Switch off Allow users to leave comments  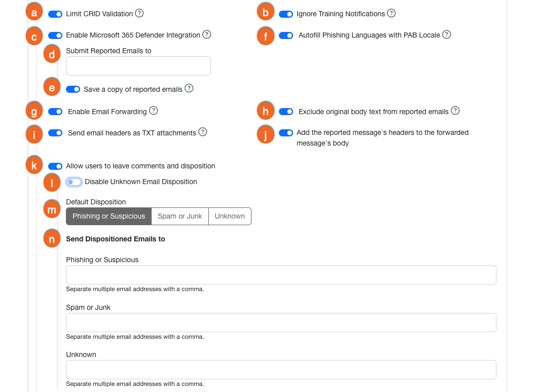tap(55, 166)
